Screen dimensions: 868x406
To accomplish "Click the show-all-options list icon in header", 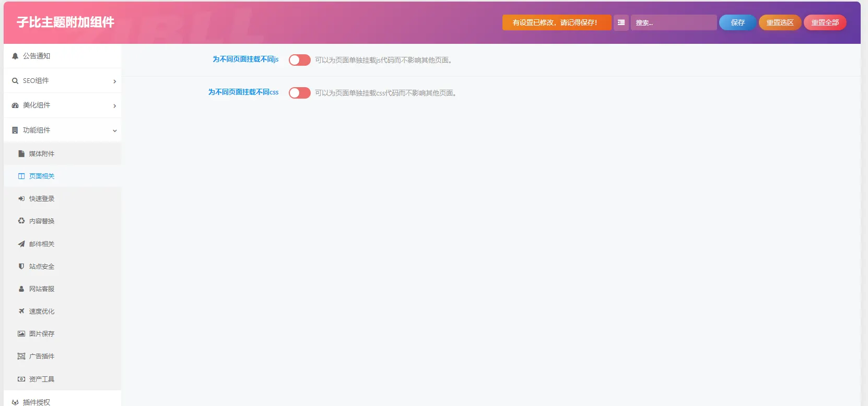I will [x=621, y=22].
